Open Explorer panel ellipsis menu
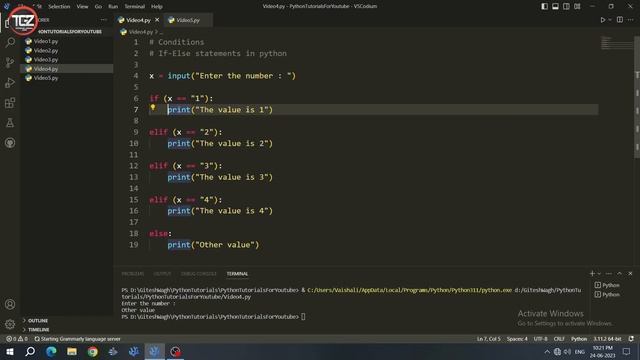This screenshot has width=640, height=360. [104, 20]
